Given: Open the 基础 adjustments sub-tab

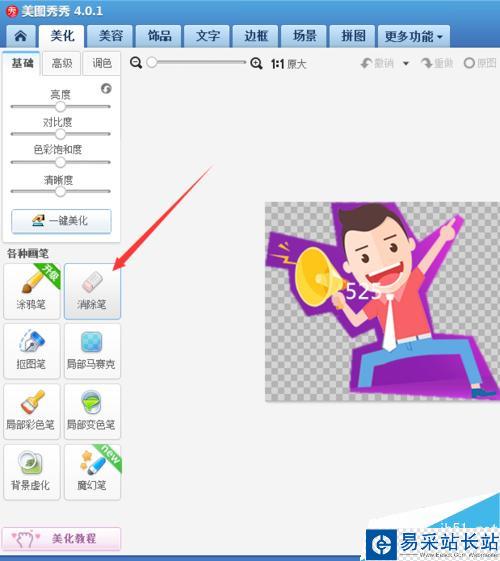Looking at the screenshot, I should click(22, 63).
